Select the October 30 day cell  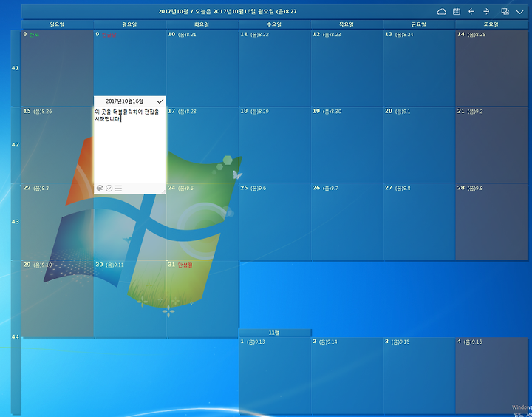pyautogui.click(x=129, y=299)
